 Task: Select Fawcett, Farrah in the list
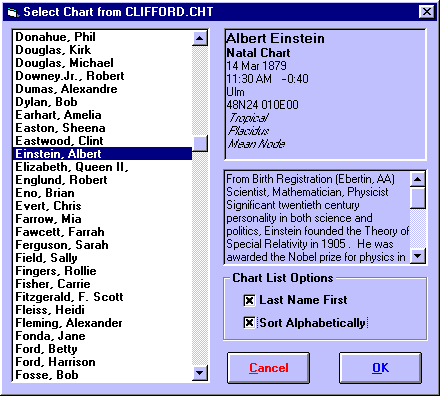tap(102, 232)
